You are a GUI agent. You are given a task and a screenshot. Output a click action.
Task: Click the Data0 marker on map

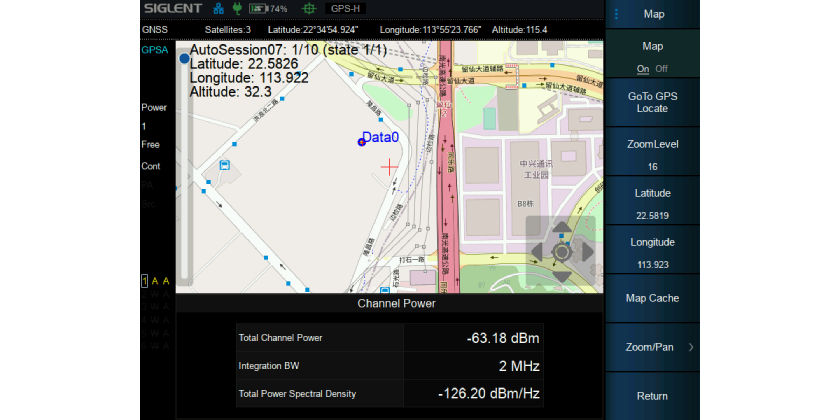pos(361,142)
